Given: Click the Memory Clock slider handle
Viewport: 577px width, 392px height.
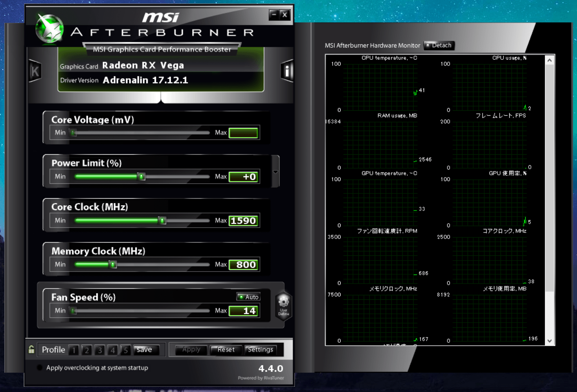Looking at the screenshot, I should pos(113,265).
